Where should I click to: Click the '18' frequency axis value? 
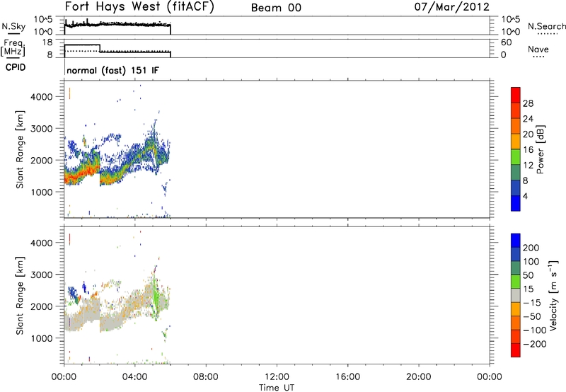47,42
